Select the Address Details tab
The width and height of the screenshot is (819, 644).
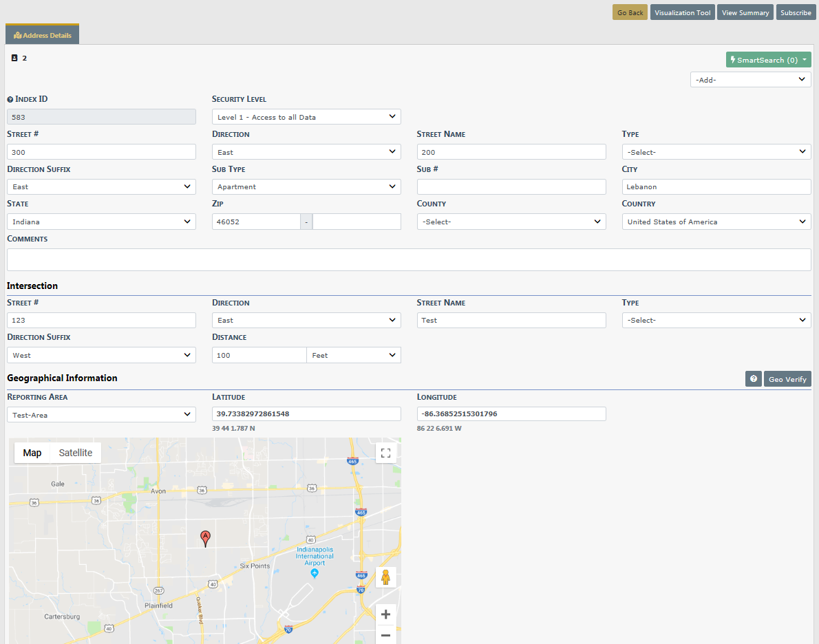click(x=43, y=35)
